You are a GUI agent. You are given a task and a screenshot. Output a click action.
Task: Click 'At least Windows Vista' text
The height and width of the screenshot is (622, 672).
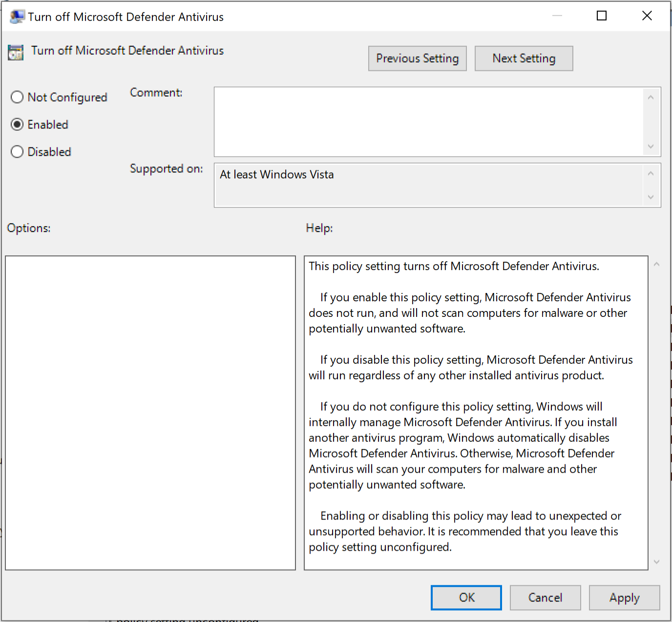coord(277,175)
